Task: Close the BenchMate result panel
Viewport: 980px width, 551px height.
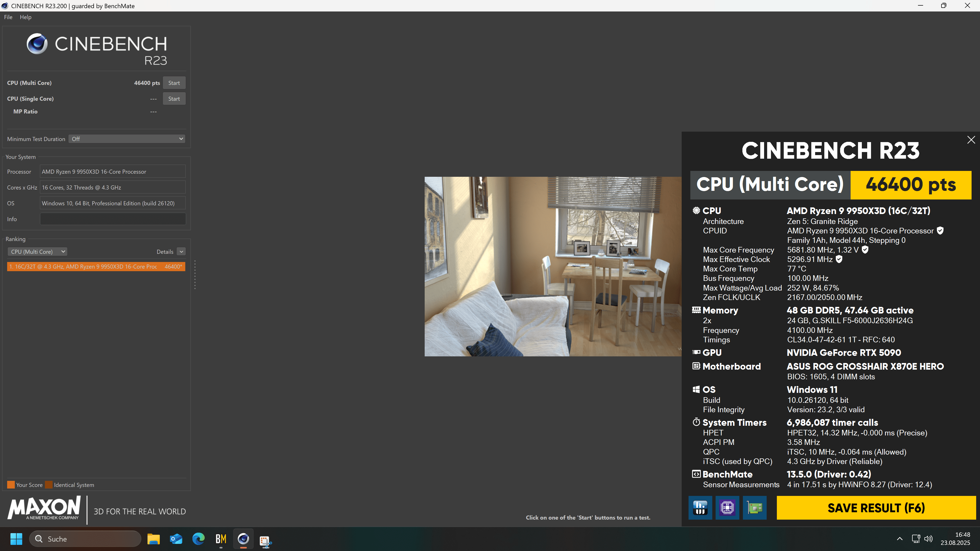Action: pyautogui.click(x=971, y=140)
